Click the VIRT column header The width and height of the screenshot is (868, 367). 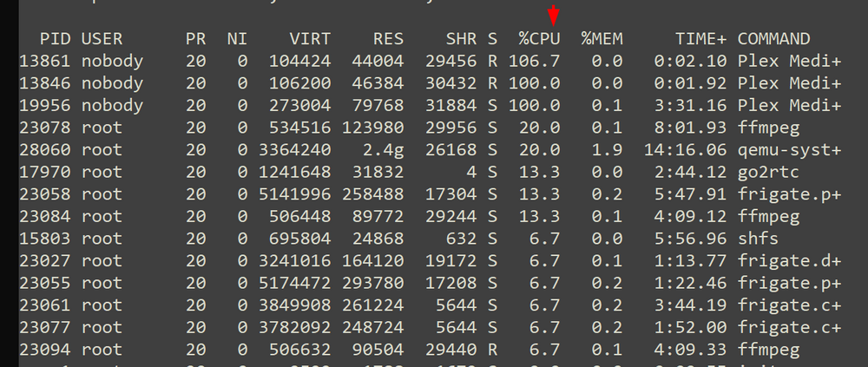point(310,39)
